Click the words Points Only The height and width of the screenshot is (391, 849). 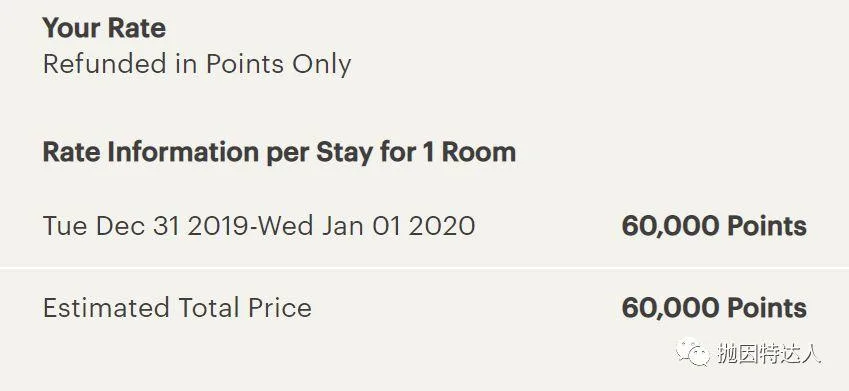pos(278,64)
